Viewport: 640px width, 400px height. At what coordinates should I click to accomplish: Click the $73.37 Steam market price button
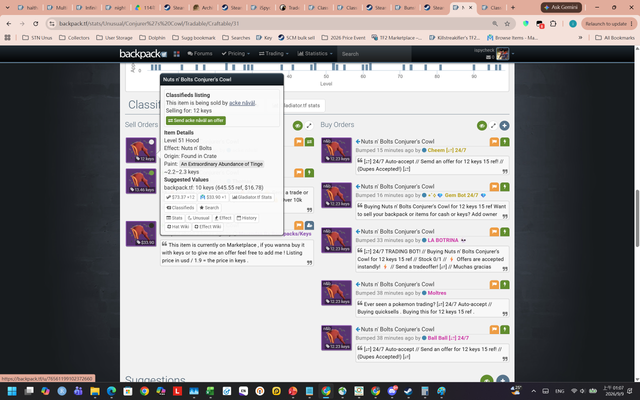180,197
